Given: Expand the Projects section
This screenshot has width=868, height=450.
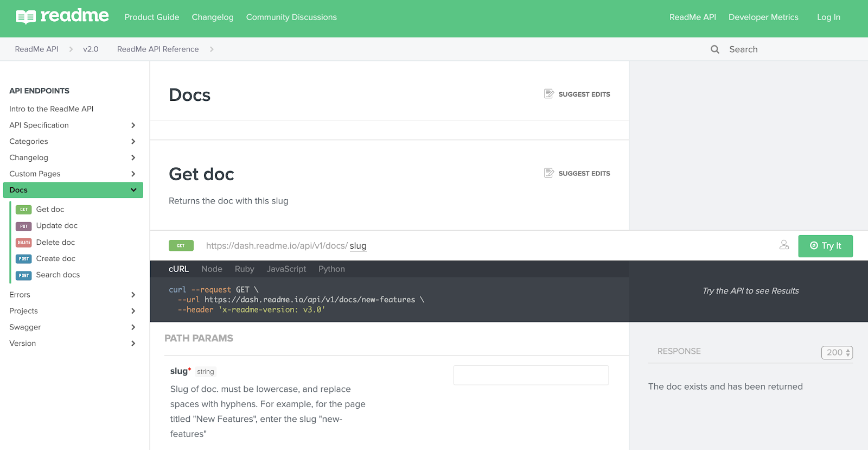Looking at the screenshot, I should point(133,311).
